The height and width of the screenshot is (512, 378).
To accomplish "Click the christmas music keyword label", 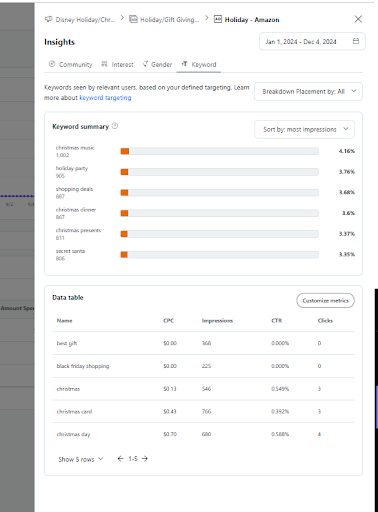I will (x=75, y=148).
